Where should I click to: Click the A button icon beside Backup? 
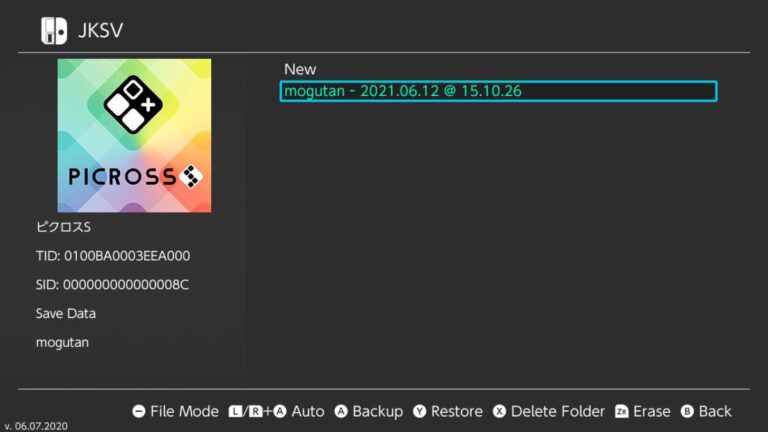click(x=341, y=411)
